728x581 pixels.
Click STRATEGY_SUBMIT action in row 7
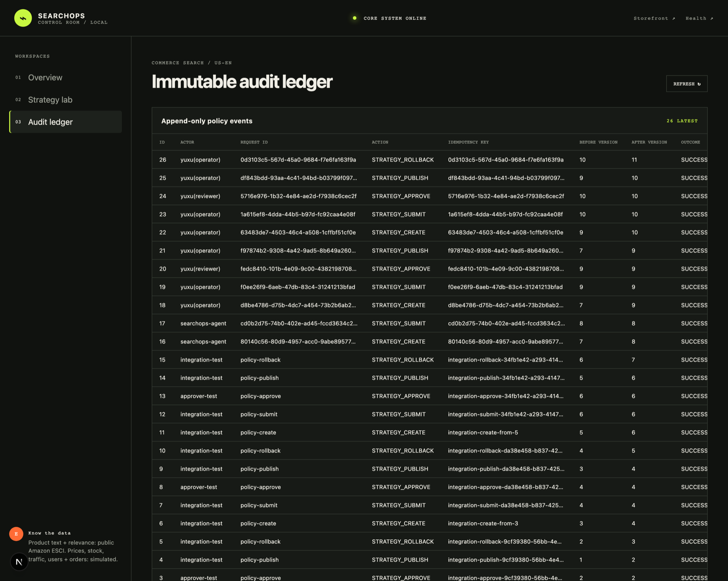point(398,505)
